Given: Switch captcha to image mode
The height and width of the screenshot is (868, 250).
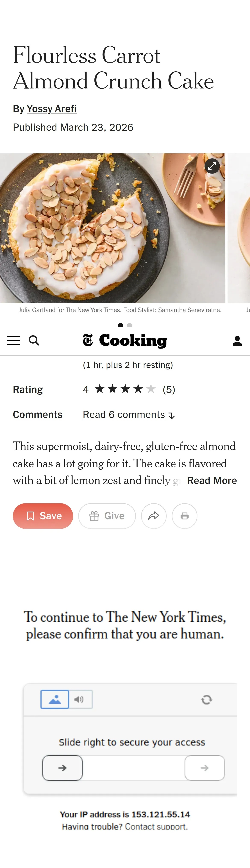Looking at the screenshot, I should tap(54, 699).
